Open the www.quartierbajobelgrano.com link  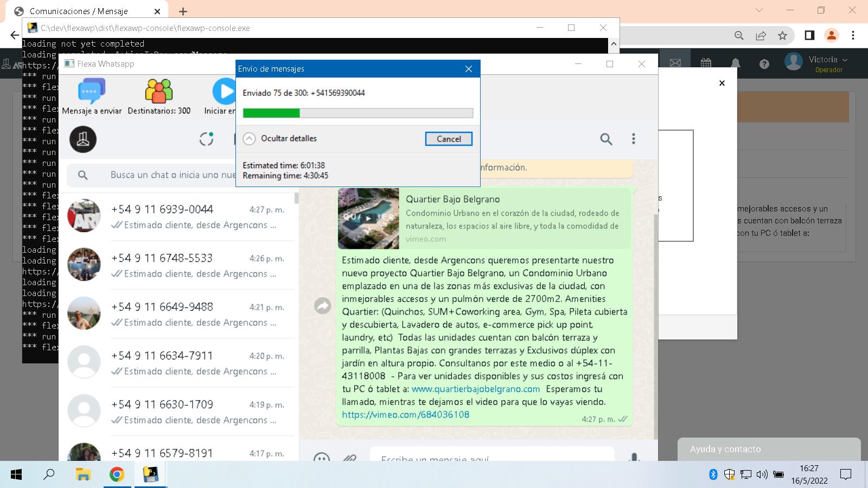click(x=476, y=389)
